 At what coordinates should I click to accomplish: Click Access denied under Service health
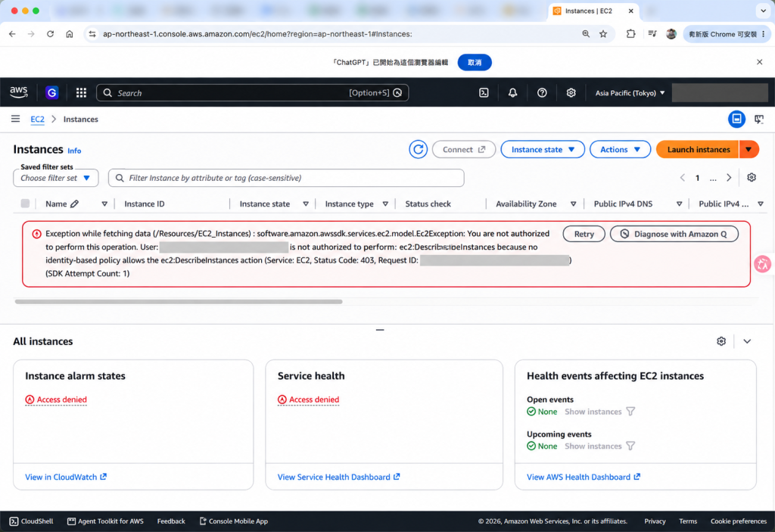pos(309,400)
